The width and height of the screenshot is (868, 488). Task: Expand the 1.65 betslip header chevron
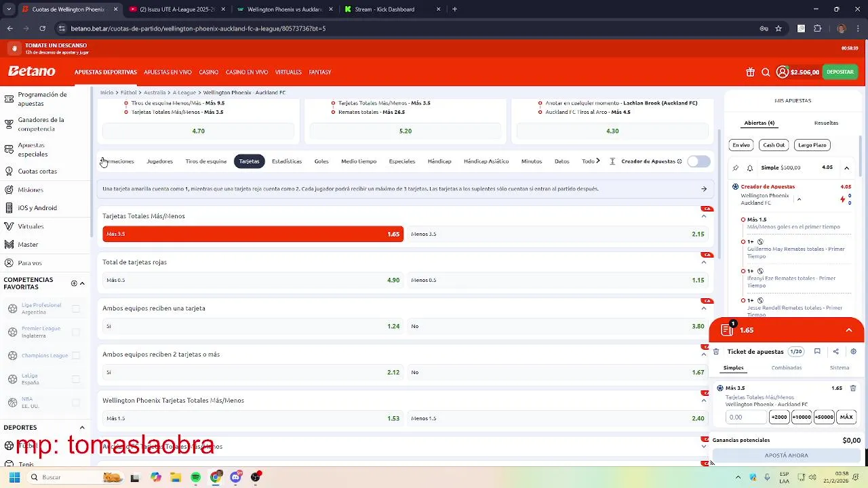click(849, 330)
